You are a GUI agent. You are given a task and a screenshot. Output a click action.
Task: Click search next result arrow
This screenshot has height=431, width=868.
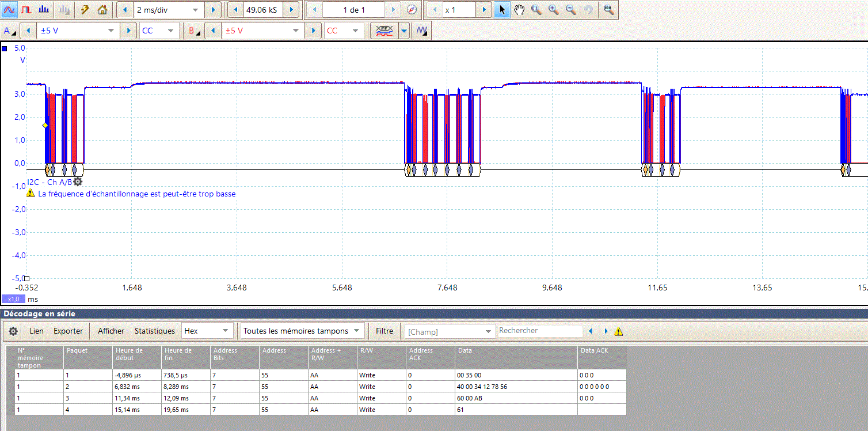(x=606, y=331)
